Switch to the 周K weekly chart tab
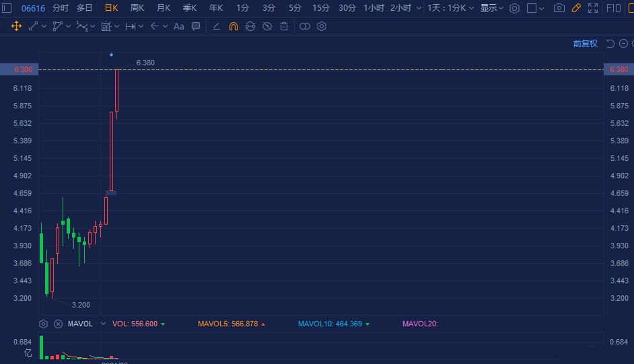This screenshot has width=634, height=364. [x=137, y=8]
